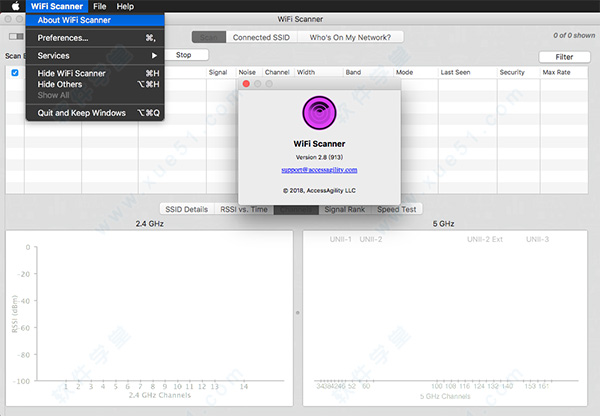Expand the Services submenu arrow
The height and width of the screenshot is (416, 600).
tap(154, 55)
